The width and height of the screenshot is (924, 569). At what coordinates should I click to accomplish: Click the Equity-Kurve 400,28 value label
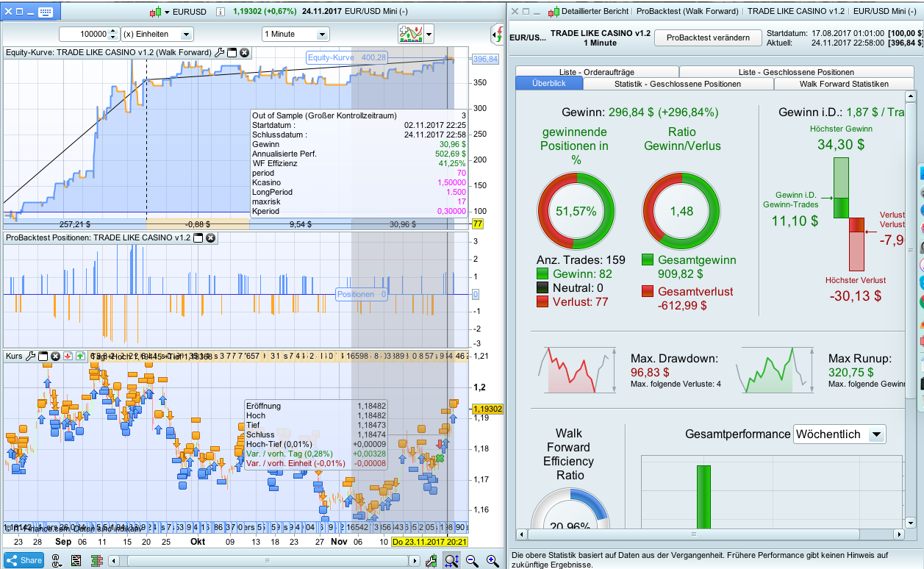347,57
